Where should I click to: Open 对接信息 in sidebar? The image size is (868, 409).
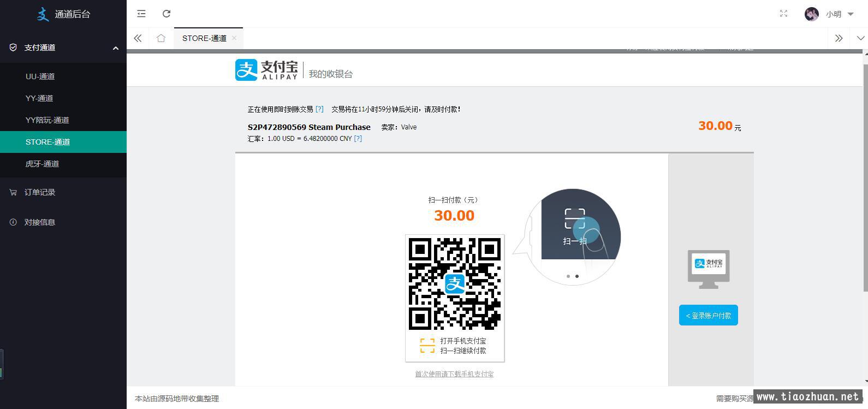(x=40, y=222)
